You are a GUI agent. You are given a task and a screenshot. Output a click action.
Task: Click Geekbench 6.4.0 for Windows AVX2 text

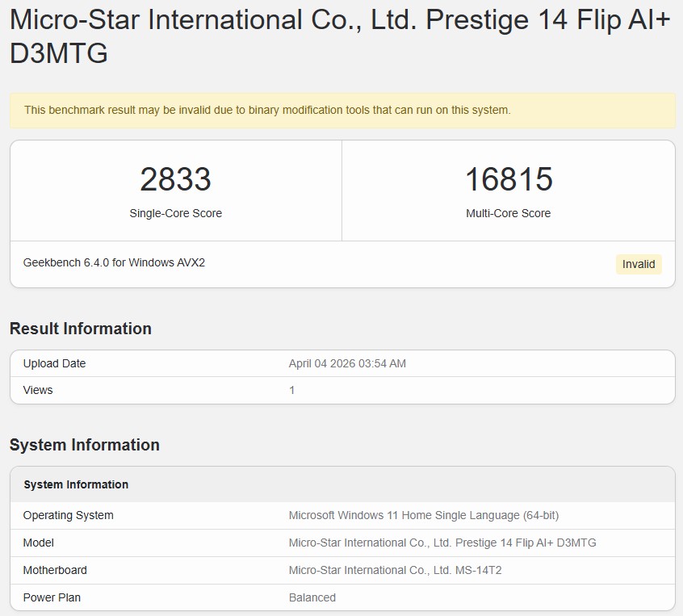(114, 262)
